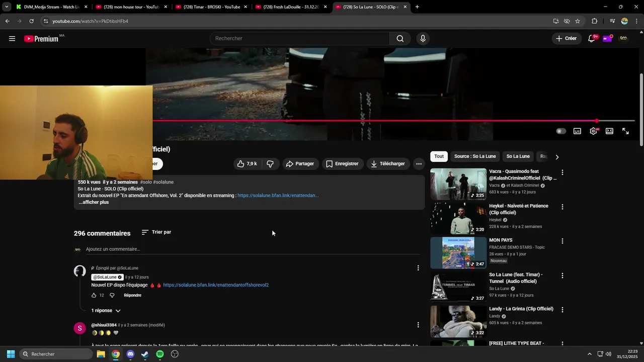Open video player settings gear
The height and width of the screenshot is (362, 644).
[593, 131]
